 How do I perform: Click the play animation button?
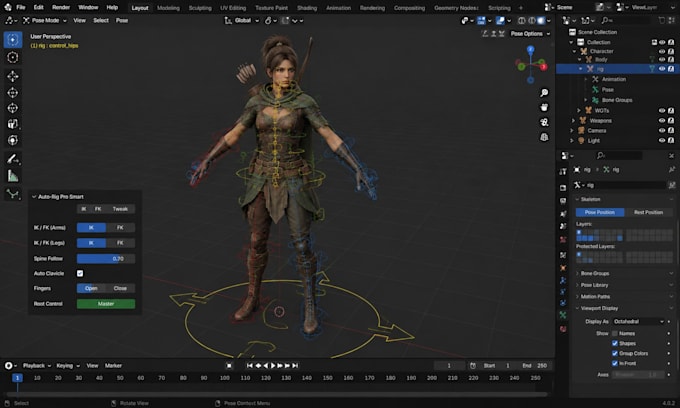[x=273, y=366]
